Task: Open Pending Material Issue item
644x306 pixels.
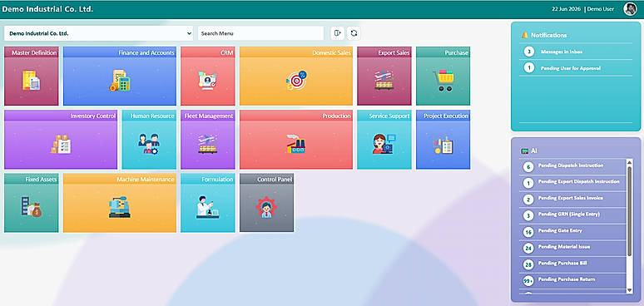Action: tap(573, 248)
